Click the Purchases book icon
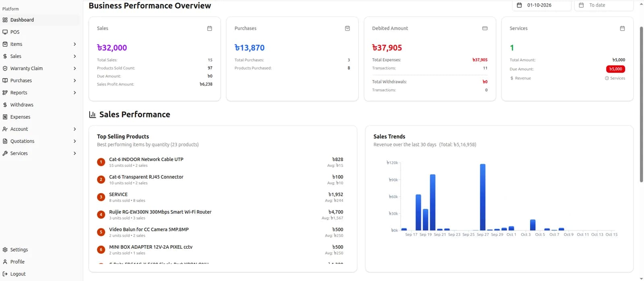The height and width of the screenshot is (281, 644). pos(5,81)
